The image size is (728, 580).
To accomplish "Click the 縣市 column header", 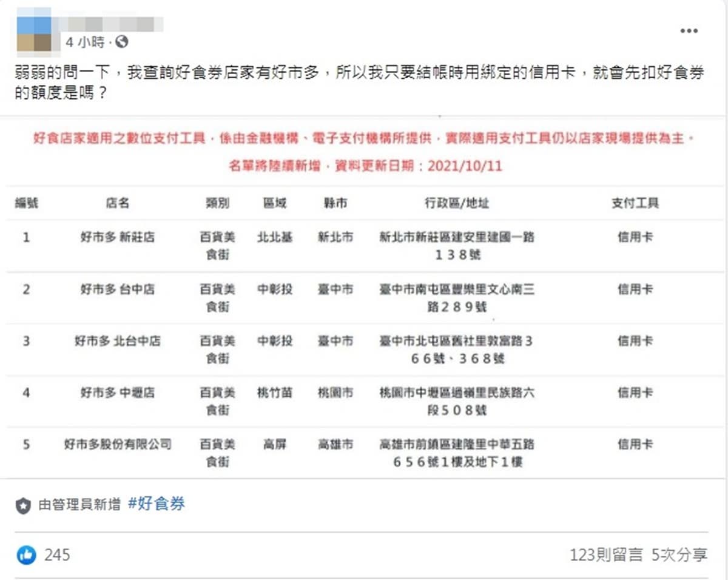I will [x=335, y=203].
